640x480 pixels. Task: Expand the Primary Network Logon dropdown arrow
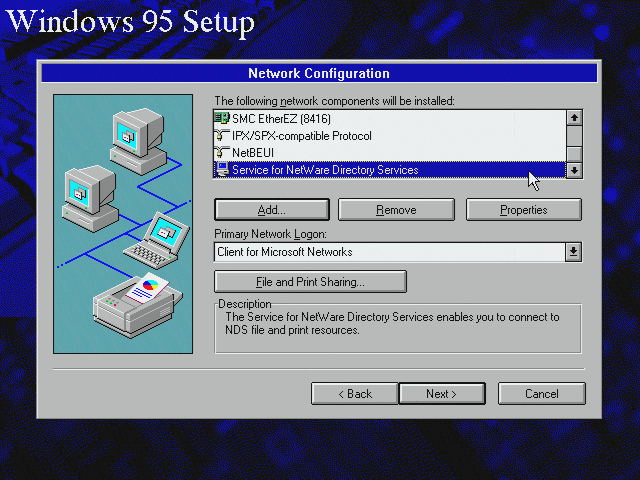[573, 252]
